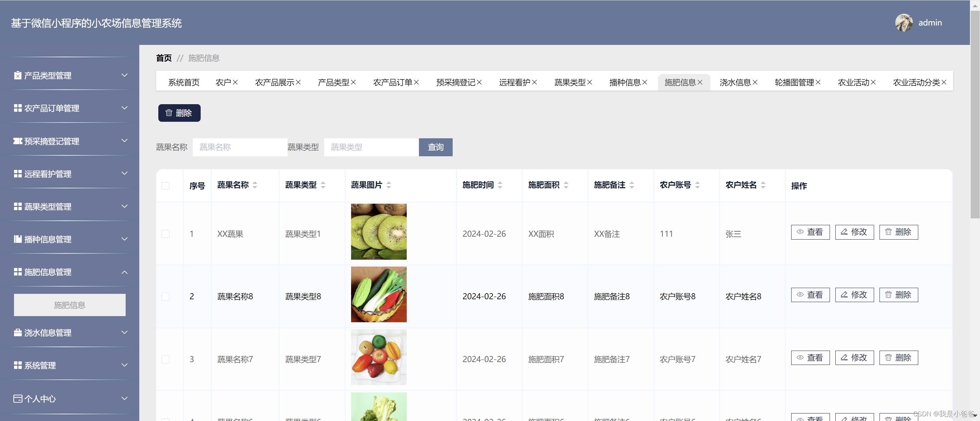Click the 蔬果名称 search input field

pos(240,147)
